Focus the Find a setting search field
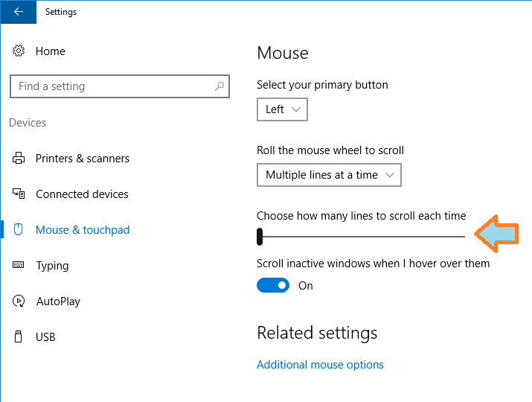Image resolution: width=532 pixels, height=402 pixels. pos(112,86)
